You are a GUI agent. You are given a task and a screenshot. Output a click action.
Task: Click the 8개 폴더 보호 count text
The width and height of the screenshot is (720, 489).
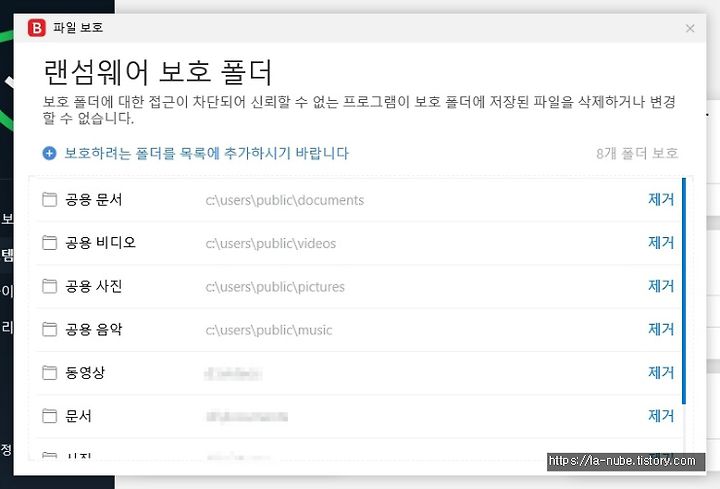click(x=637, y=153)
